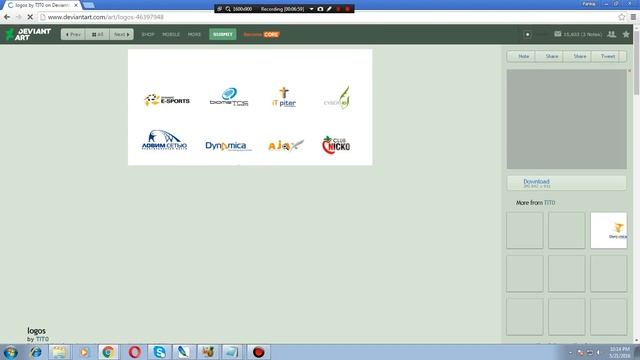Click the taskbar clock and date

[x=620, y=352]
